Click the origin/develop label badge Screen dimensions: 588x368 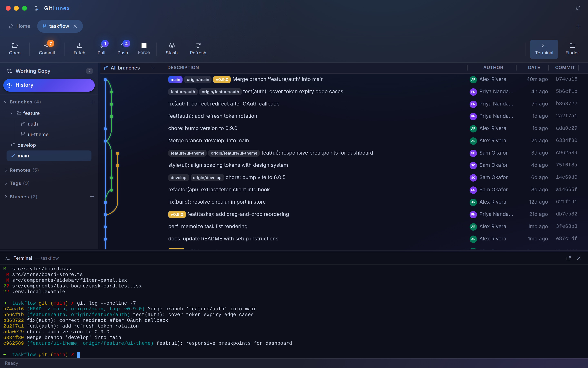207,177
